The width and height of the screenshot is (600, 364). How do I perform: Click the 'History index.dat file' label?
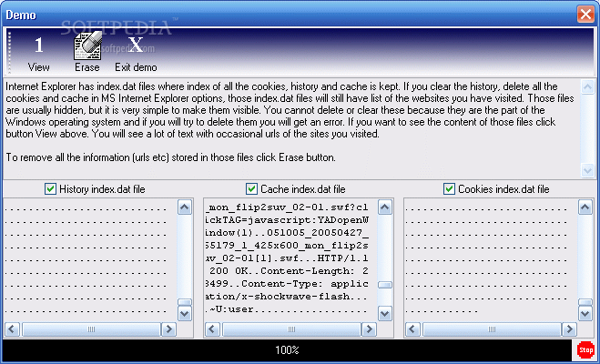click(102, 189)
